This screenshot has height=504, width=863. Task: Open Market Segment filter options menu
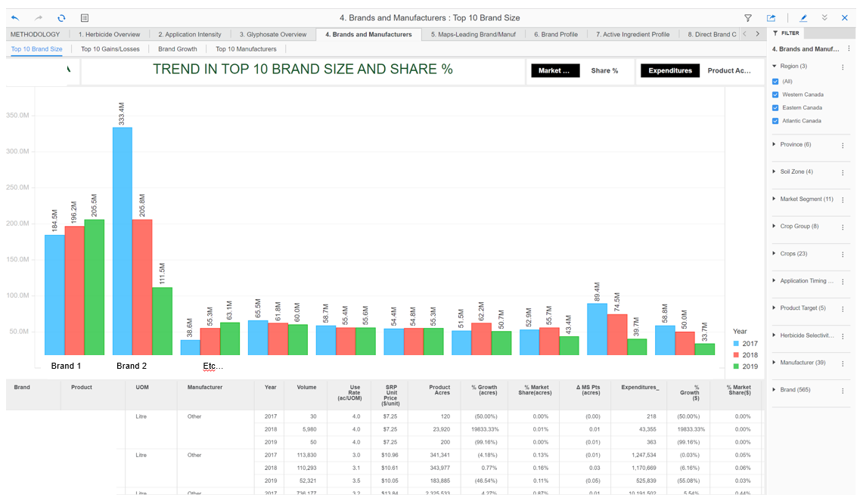pos(843,200)
